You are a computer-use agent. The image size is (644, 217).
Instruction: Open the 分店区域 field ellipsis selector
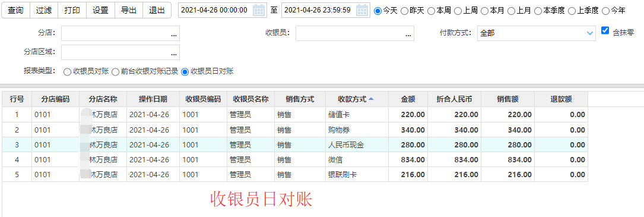click(174, 54)
